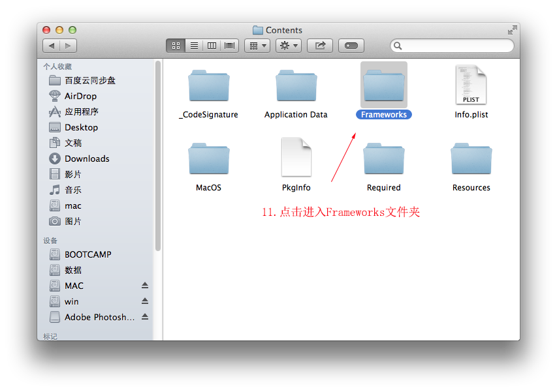Image resolution: width=557 pixels, height=392 pixels.
Task: Open AirDrop in the sidebar
Action: (x=96, y=96)
